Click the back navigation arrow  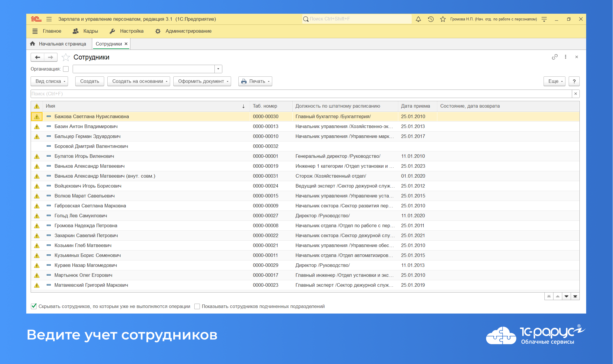(x=37, y=57)
